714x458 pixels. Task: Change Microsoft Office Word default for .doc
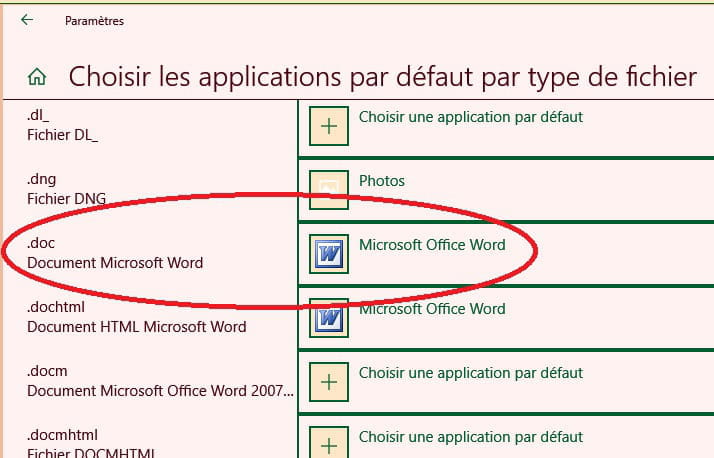click(432, 244)
